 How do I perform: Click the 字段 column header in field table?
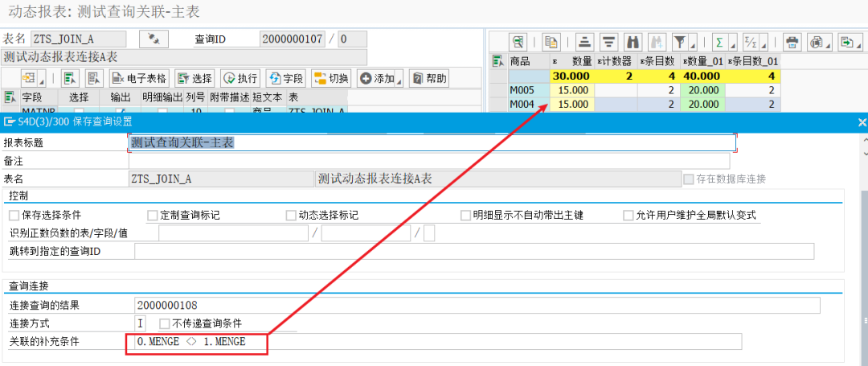pos(40,97)
